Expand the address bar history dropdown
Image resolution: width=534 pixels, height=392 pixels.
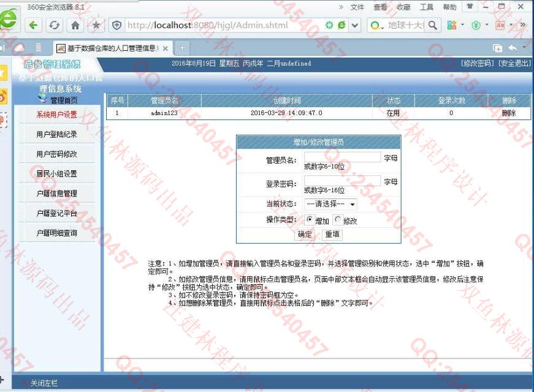pos(355,25)
